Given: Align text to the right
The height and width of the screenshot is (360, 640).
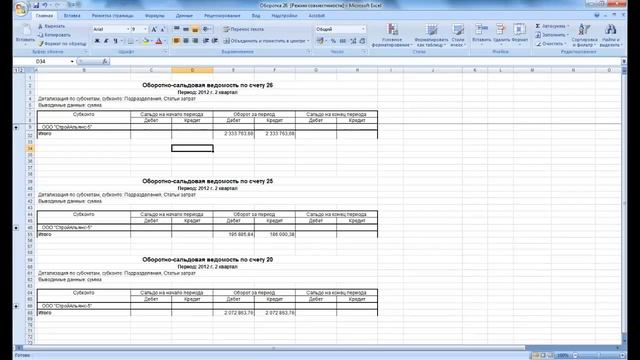Looking at the screenshot, I should 195,41.
